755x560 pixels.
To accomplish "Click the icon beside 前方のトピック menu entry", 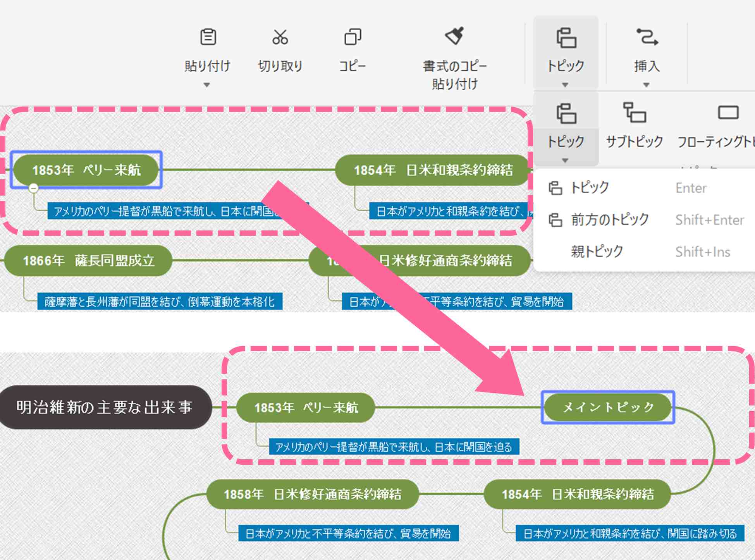I will (x=555, y=220).
